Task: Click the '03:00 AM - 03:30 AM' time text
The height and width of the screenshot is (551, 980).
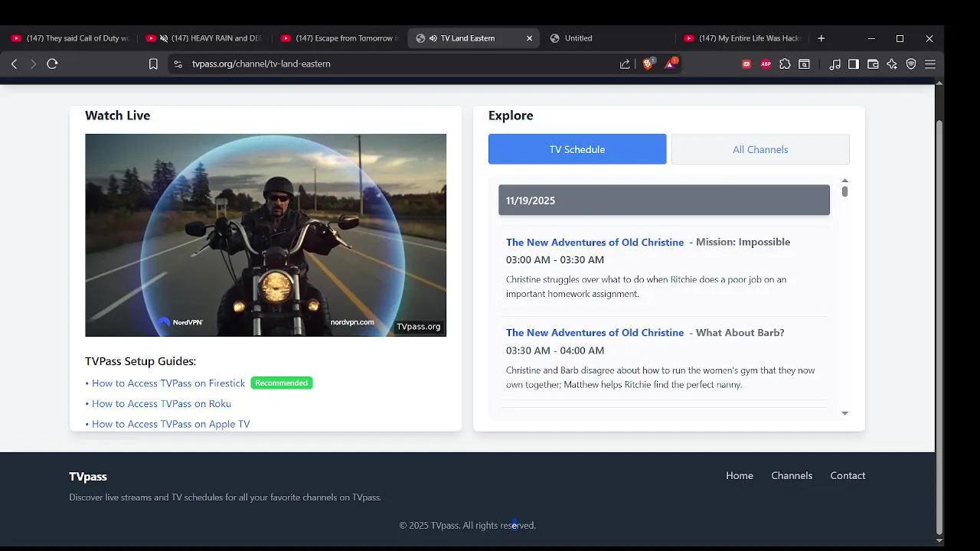Action: tap(555, 260)
